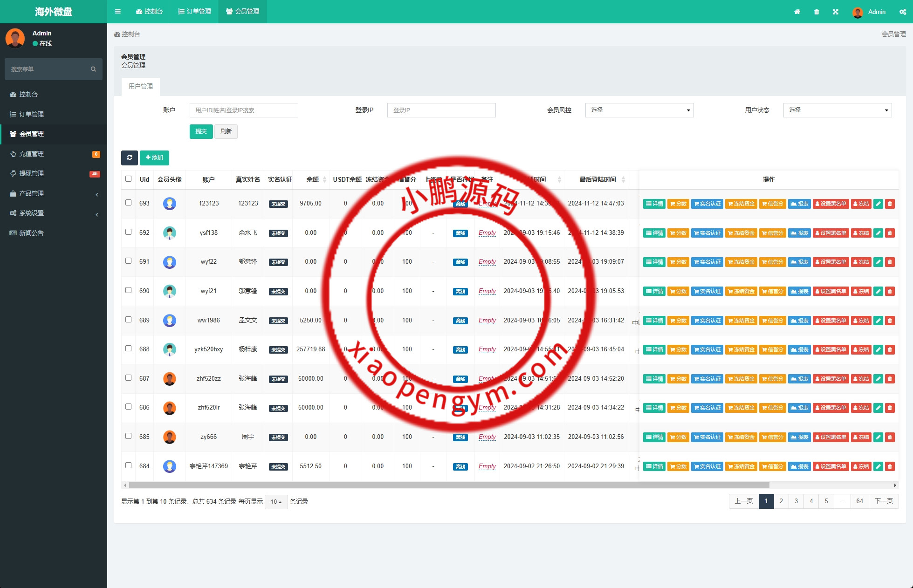Toggle fullscreen with the expand icon

pyautogui.click(x=836, y=12)
